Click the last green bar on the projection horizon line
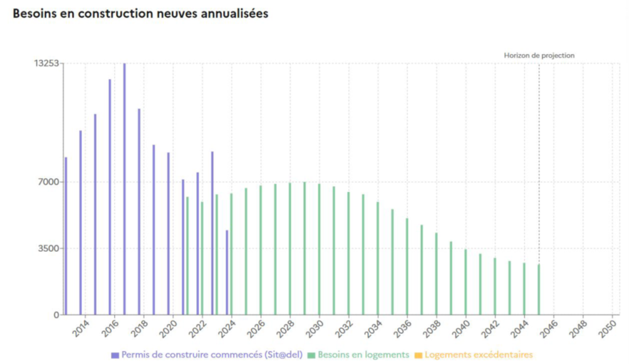Viewport: 629px width, 364px height. [538, 289]
